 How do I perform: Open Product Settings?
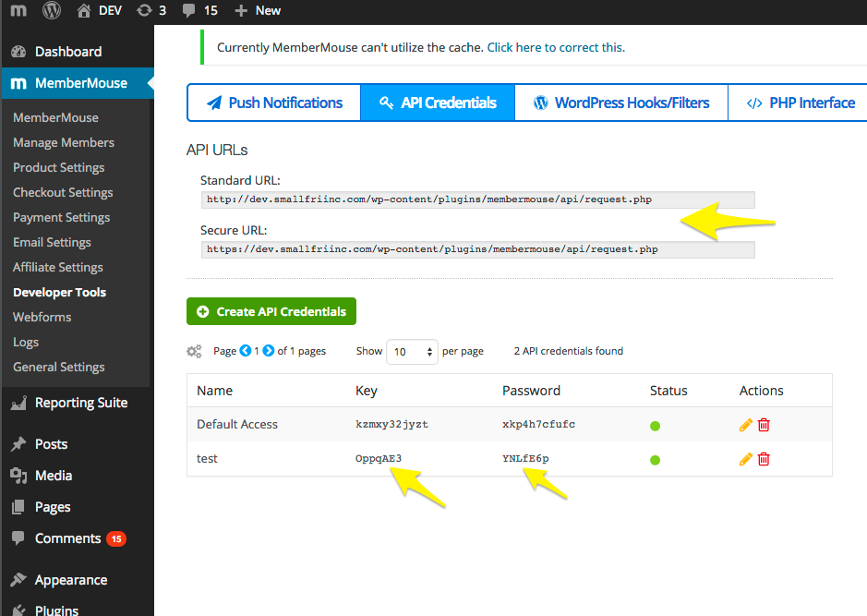click(x=58, y=167)
